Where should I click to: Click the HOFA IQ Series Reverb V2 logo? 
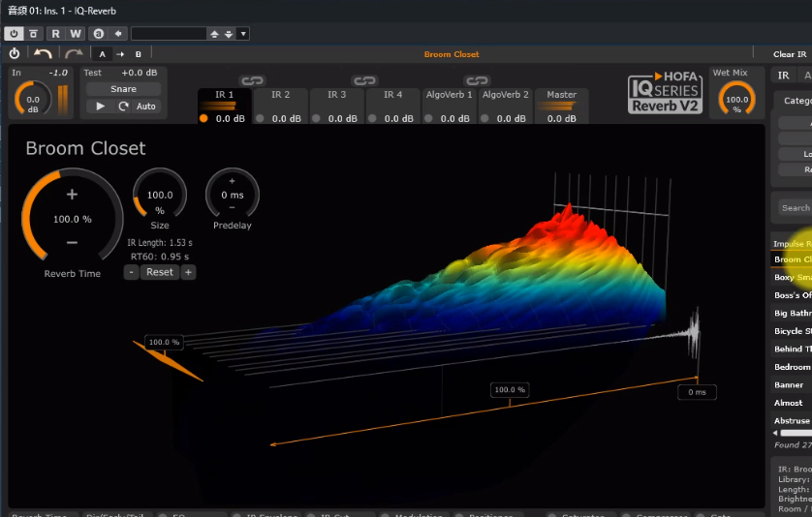[x=666, y=92]
